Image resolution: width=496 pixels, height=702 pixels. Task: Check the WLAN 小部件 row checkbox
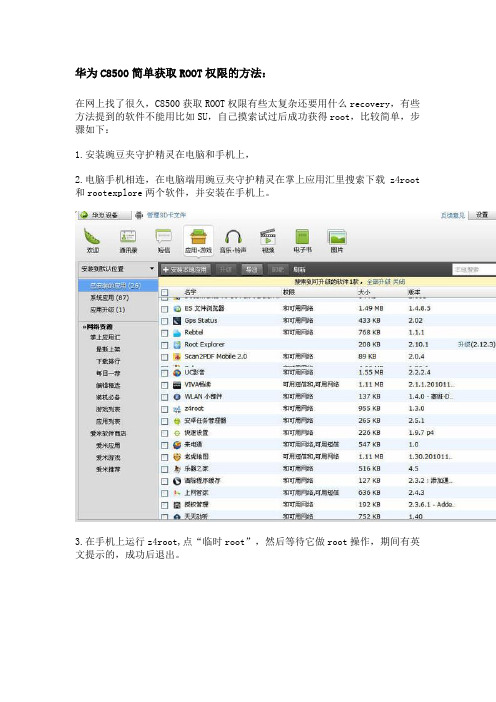[x=165, y=397]
